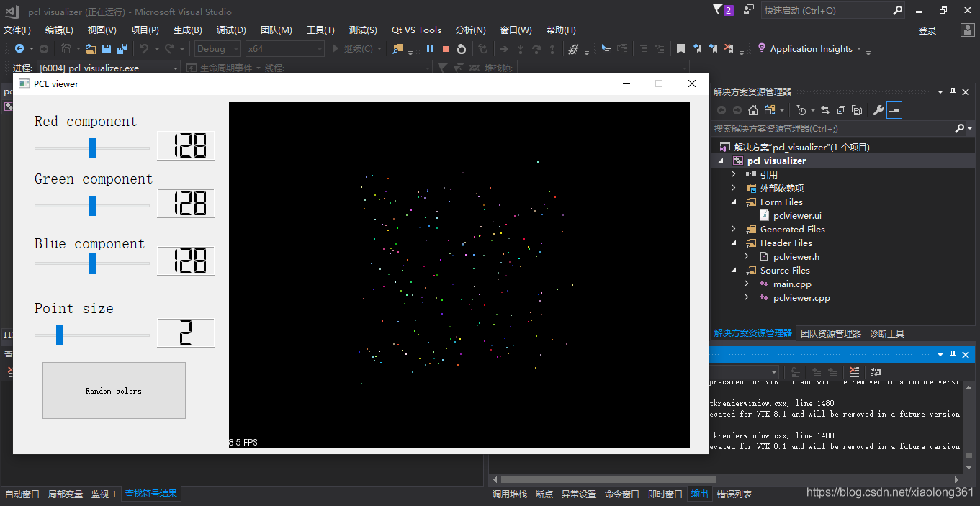Screen dimensions: 980x506
Task: Expand the pclviewer.h node
Action: click(x=747, y=256)
